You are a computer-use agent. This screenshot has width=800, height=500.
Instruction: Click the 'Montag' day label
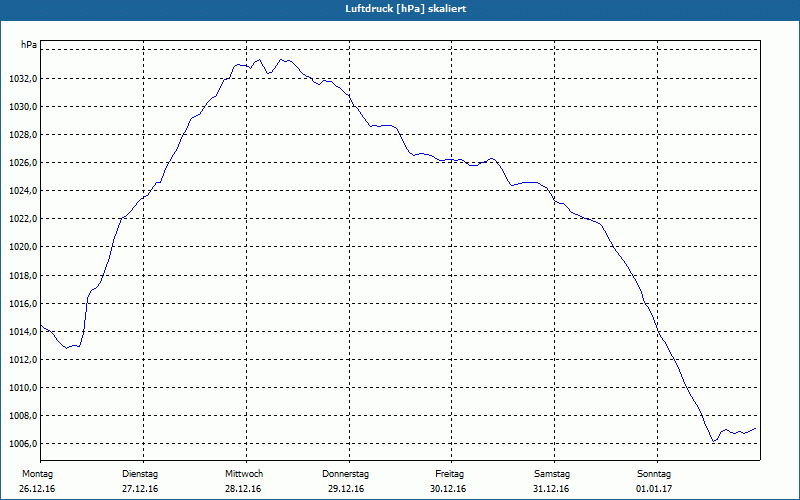pyautogui.click(x=37, y=474)
